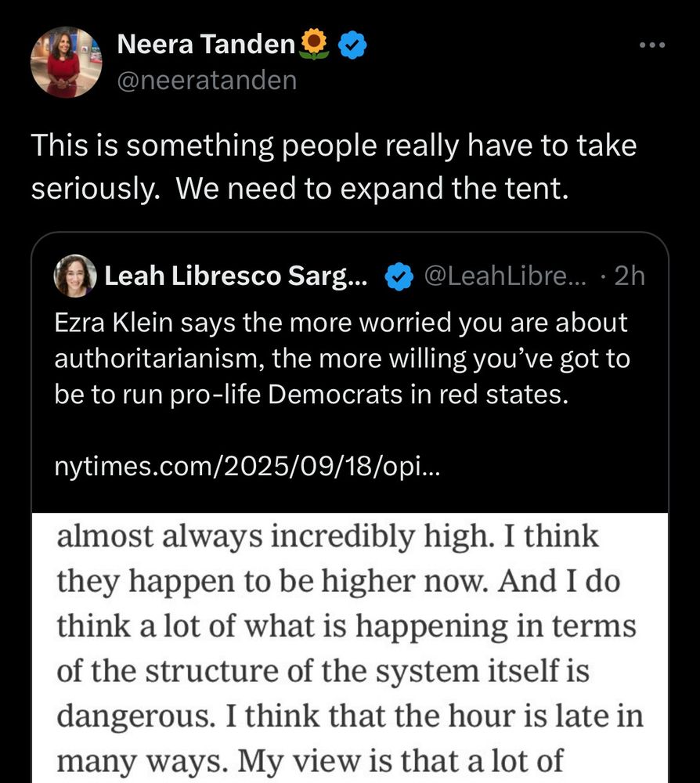Screen dimensions: 700x783
Task: Click the sunflower emoji beside Neera Tanden
Action: [x=315, y=46]
